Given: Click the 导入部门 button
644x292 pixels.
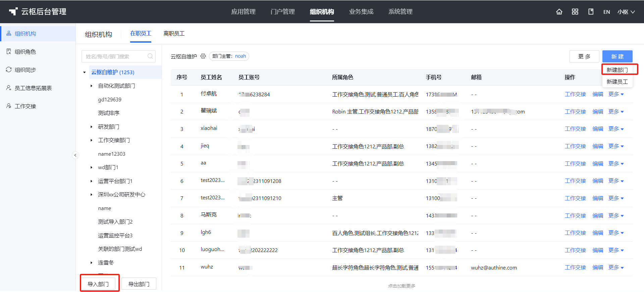Looking at the screenshot, I should click(98, 284).
